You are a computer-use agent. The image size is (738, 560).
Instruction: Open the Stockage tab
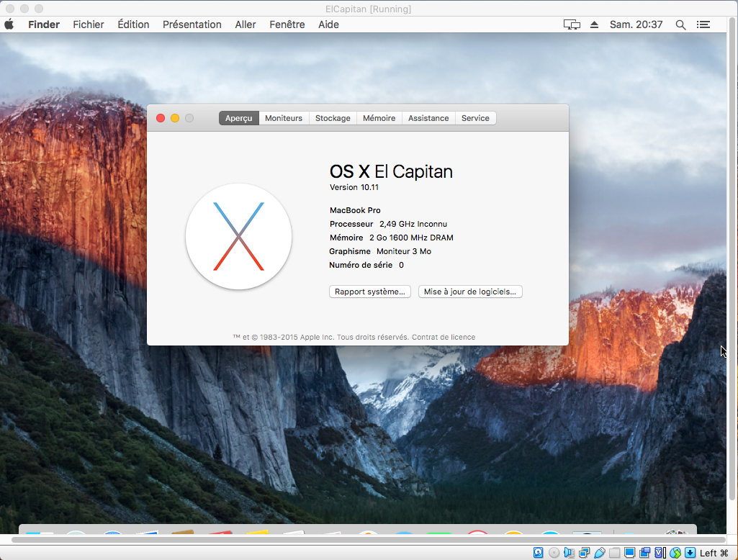coord(333,118)
